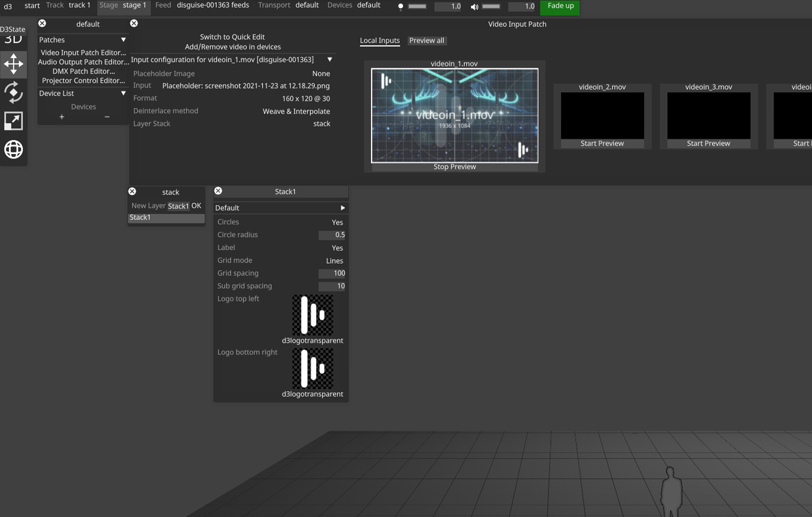Open Logo bottom right d3logotransparent thumbnail
The width and height of the screenshot is (812, 517).
pos(312,368)
